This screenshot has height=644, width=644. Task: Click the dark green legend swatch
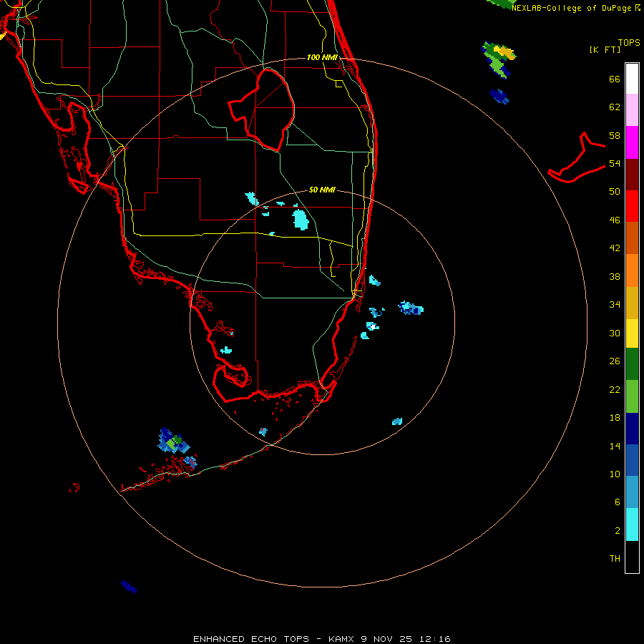[632, 364]
